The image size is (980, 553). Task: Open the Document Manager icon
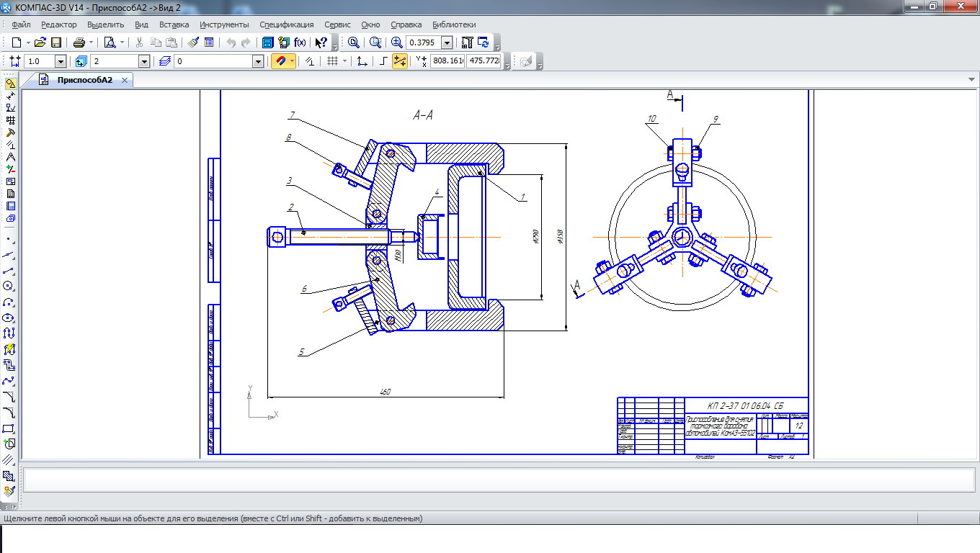coord(268,42)
